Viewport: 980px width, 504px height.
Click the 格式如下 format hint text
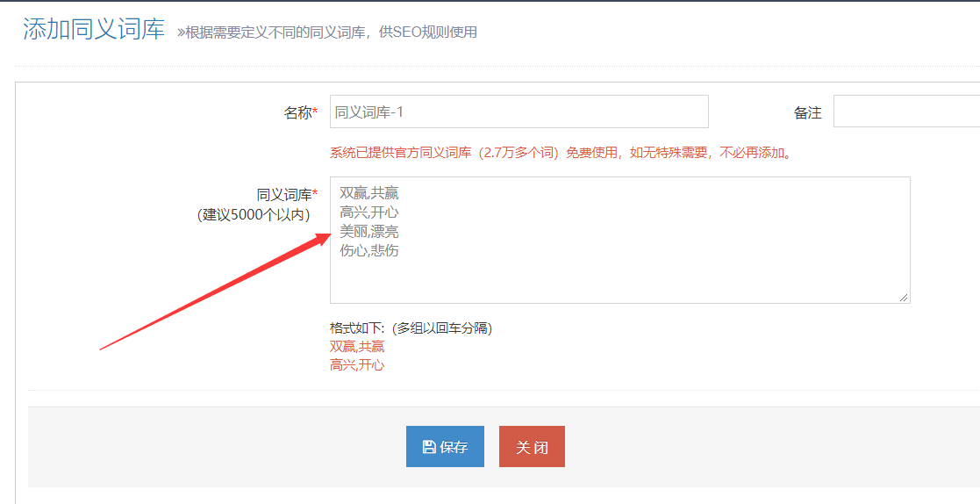tap(411, 328)
